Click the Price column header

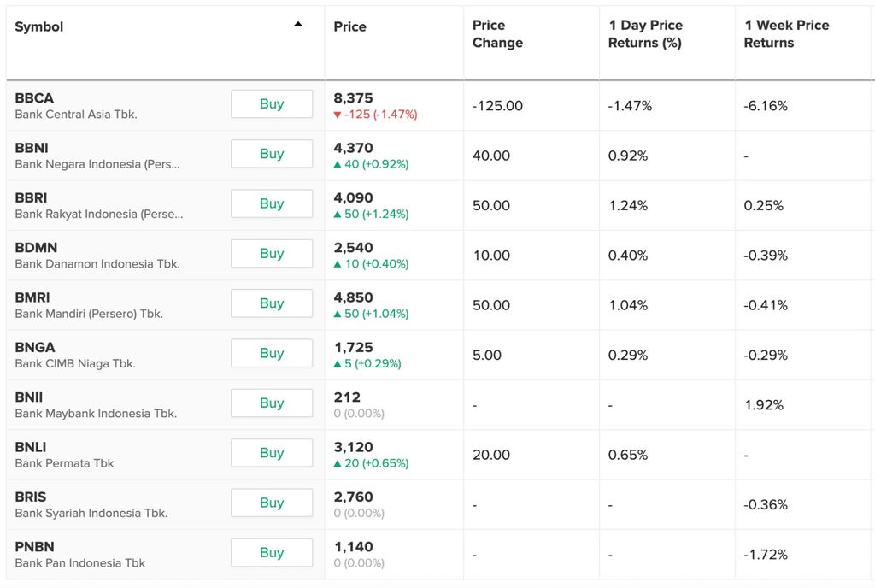pos(349,26)
